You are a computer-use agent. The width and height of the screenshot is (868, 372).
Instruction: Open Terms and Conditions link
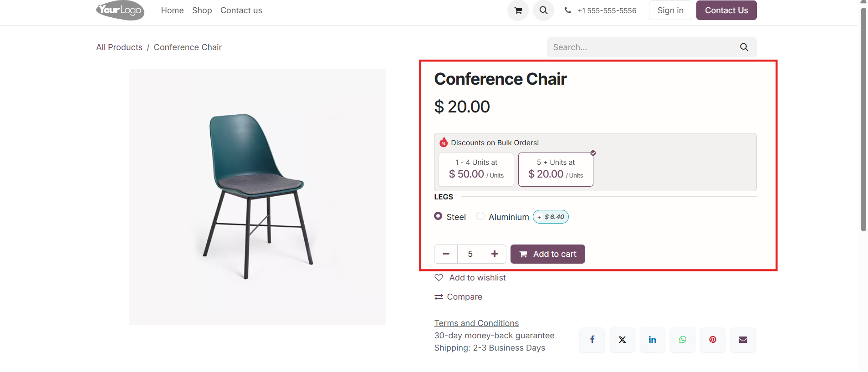476,323
